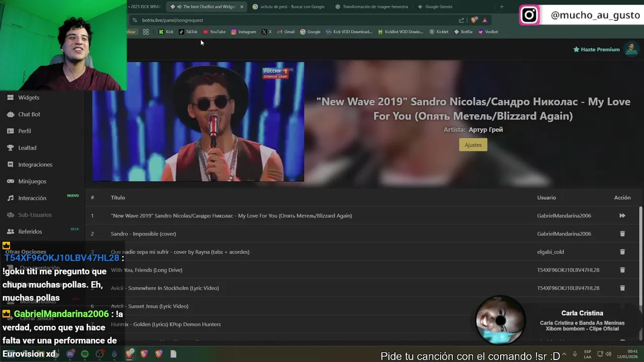The width and height of the screenshot is (644, 362).
Task: Skip the current New Wave 2019 song
Action: 622,216
